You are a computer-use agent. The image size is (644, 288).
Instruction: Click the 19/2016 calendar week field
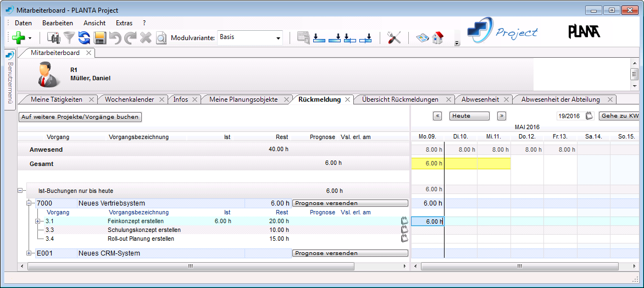coord(570,117)
